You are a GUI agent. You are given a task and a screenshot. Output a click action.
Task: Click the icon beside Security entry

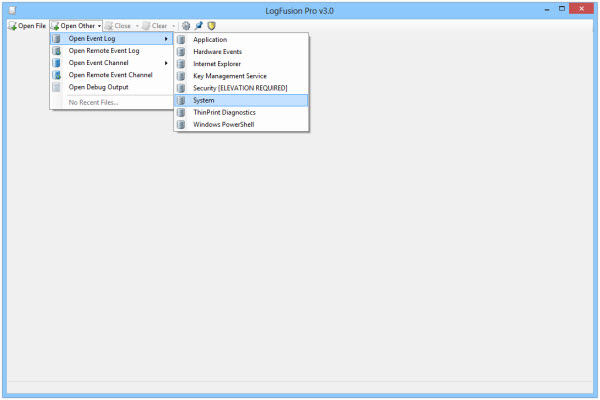[181, 88]
